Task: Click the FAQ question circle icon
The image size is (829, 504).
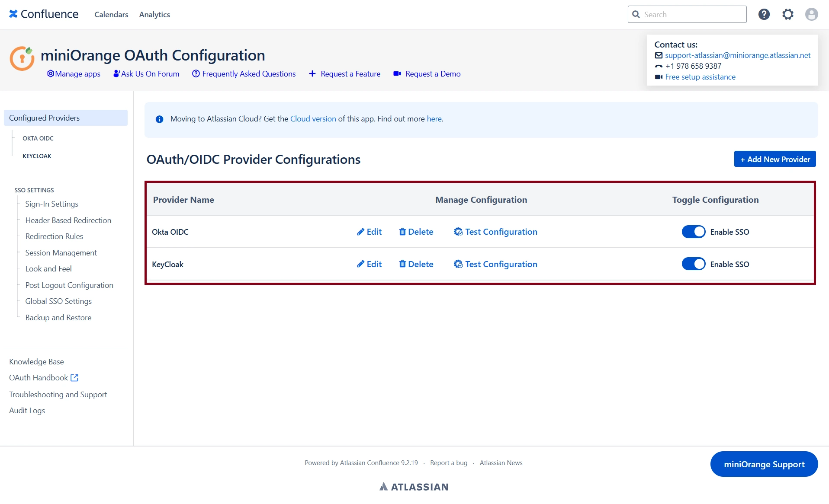Action: [x=196, y=74]
